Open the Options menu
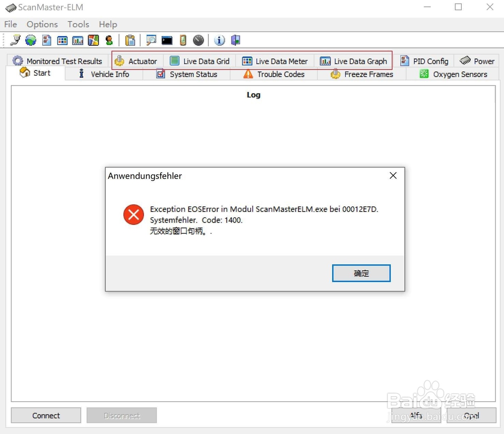Image resolution: width=504 pixels, height=434 pixels. tap(42, 24)
